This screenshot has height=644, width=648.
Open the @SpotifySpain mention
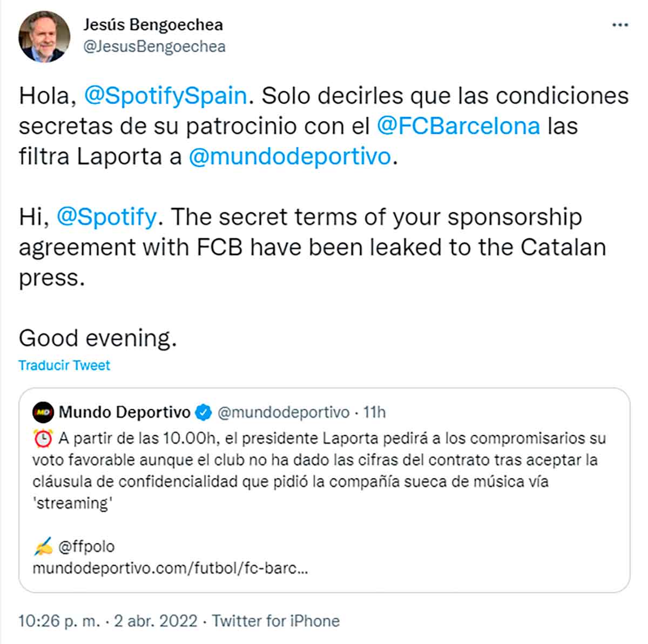pyautogui.click(x=165, y=96)
